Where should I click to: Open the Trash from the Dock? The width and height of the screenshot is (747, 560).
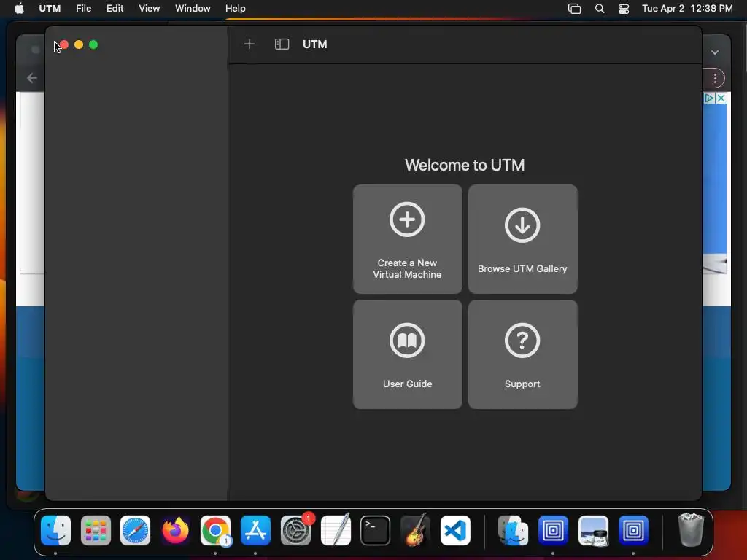690,529
